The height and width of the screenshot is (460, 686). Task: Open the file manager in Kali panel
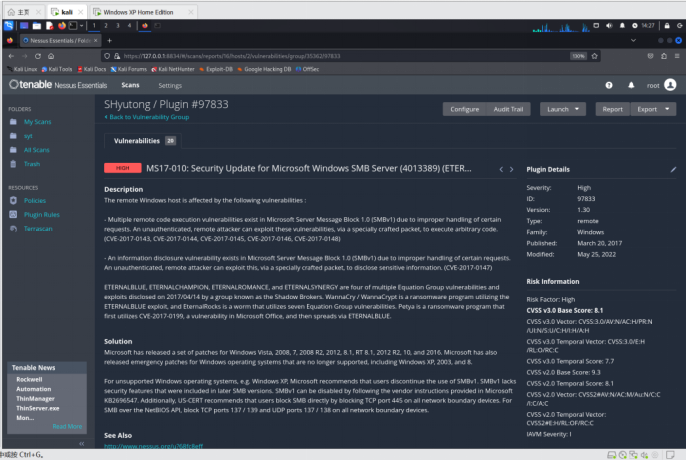(37, 26)
